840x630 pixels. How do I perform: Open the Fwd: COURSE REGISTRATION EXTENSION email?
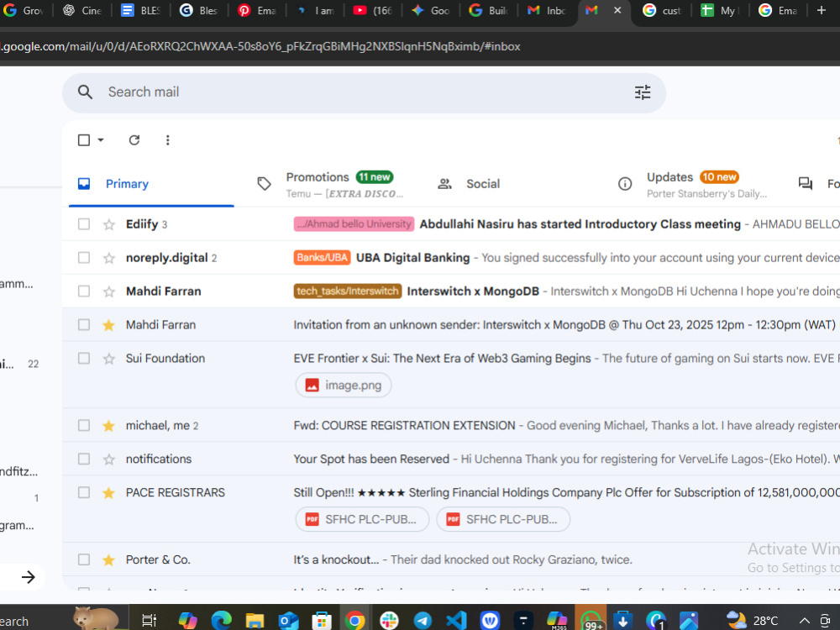tap(451, 425)
